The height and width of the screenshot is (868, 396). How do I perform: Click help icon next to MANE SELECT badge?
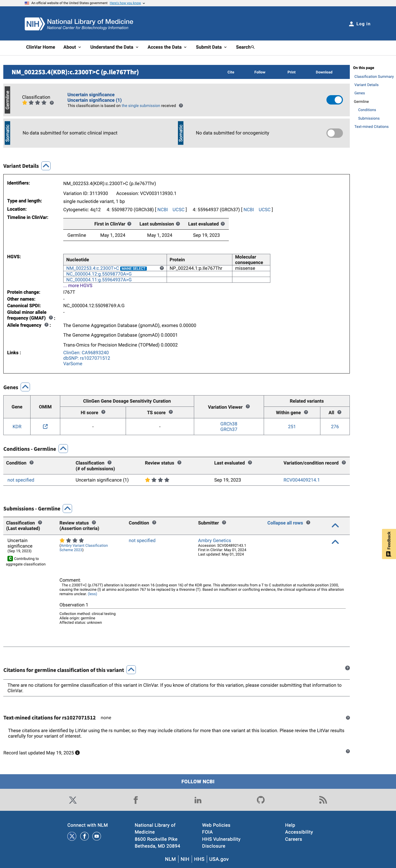(162, 268)
